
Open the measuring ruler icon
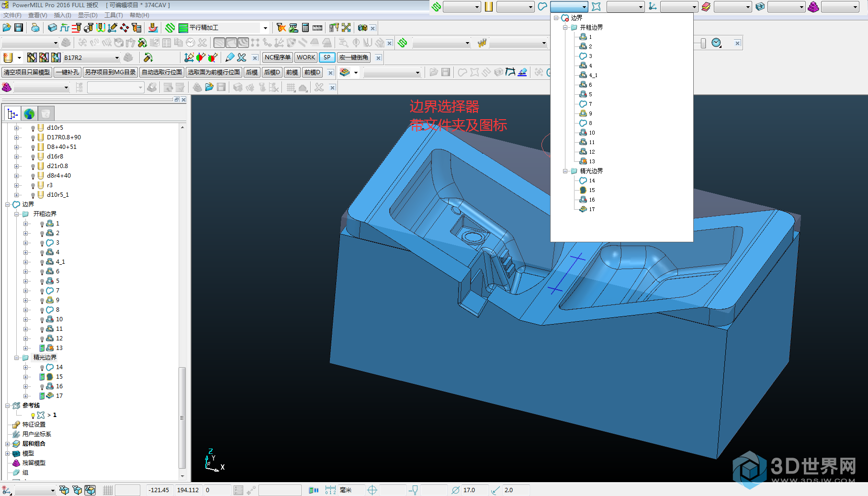317,28
